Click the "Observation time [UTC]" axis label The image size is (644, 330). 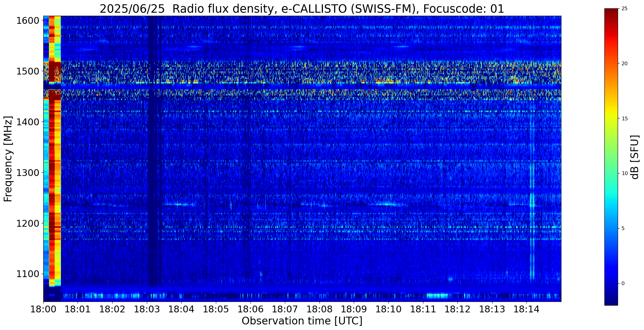coord(302,321)
